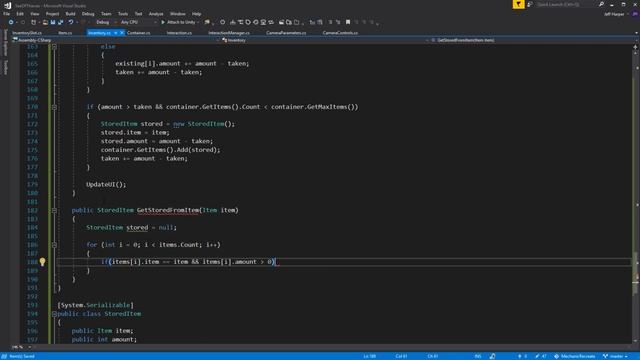
Task: Click the repository icon labeled MechanicRecreate
Action: pyautogui.click(x=556, y=356)
